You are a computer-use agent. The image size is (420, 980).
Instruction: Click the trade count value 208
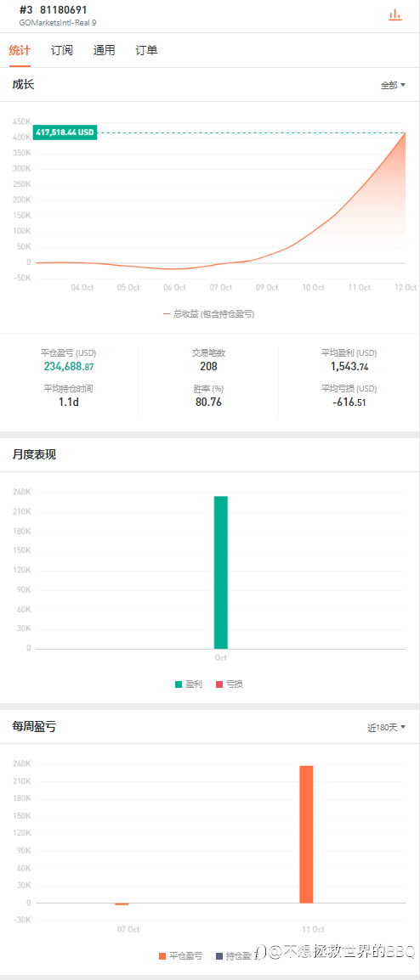(x=208, y=366)
